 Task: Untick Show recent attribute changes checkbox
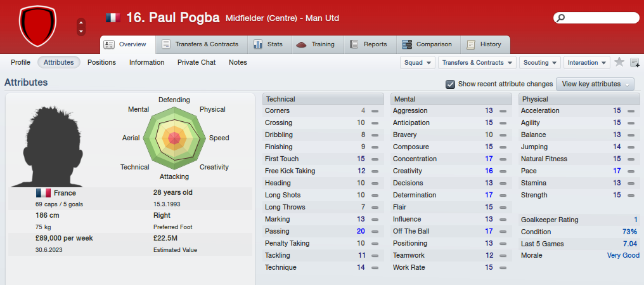pos(450,84)
